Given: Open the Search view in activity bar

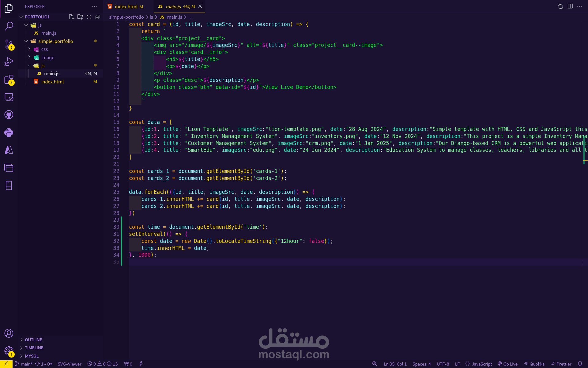Looking at the screenshot, I should pos(9,26).
